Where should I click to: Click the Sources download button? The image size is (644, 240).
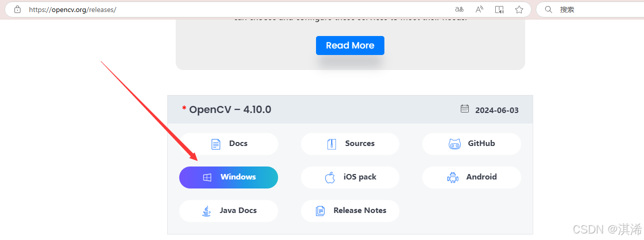coord(350,144)
